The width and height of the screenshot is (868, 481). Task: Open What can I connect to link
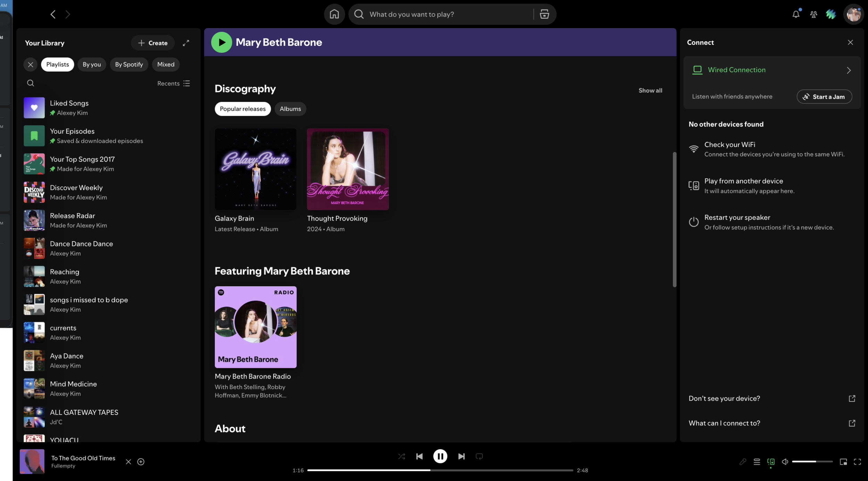pos(772,423)
